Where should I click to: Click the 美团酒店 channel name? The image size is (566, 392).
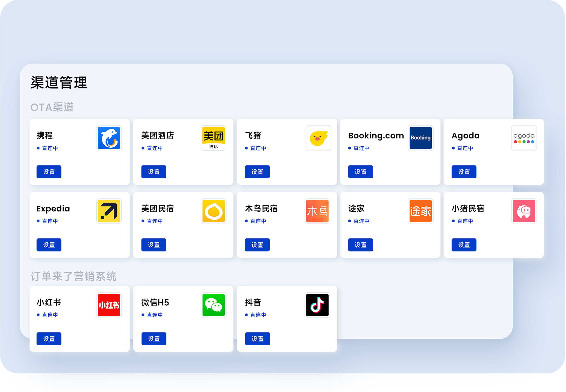click(158, 135)
